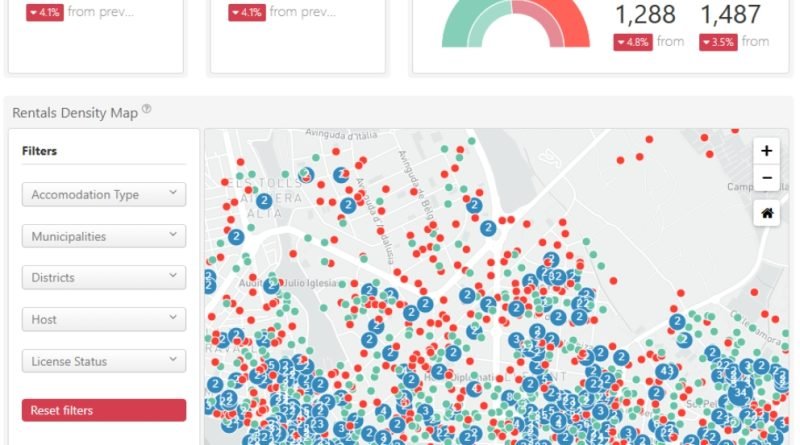Screen dimensions: 800x445
Task: Click the 4.8% decrease badge
Action: point(633,42)
